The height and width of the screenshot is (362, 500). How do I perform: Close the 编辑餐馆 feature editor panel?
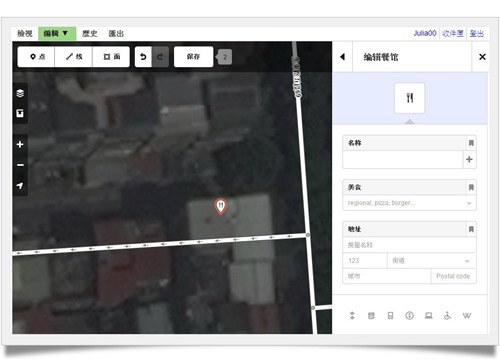[482, 57]
